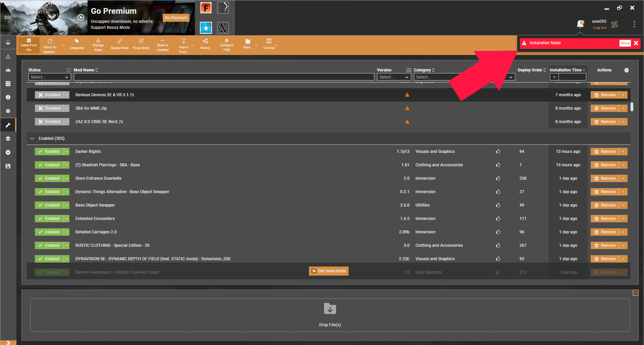Open the Extensions grid icon in sidebar
The image size is (644, 345).
pos(8,83)
